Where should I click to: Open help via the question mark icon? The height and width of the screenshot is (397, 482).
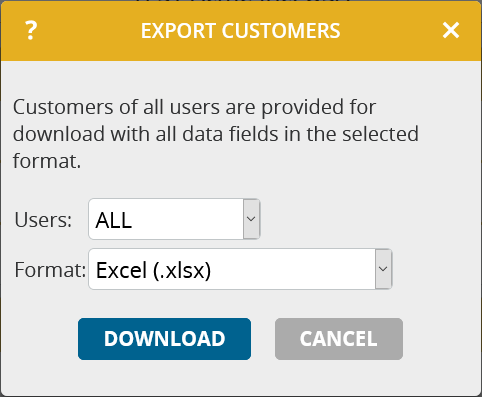(31, 30)
